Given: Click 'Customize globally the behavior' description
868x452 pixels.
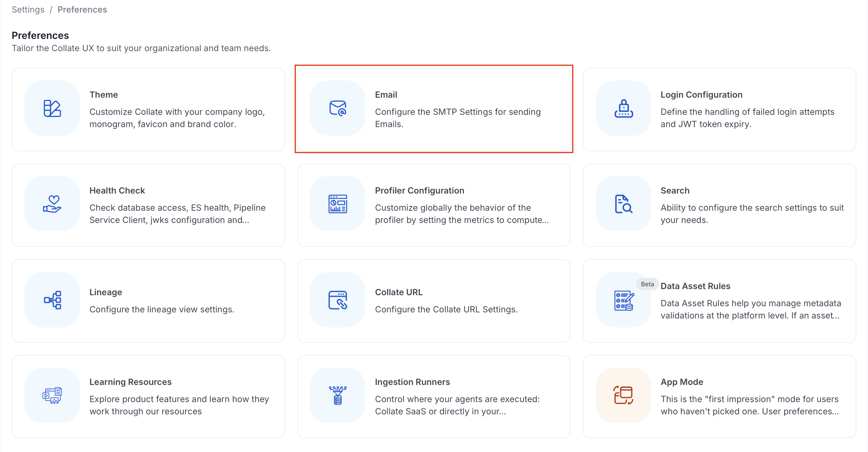Looking at the screenshot, I should pyautogui.click(x=462, y=213).
